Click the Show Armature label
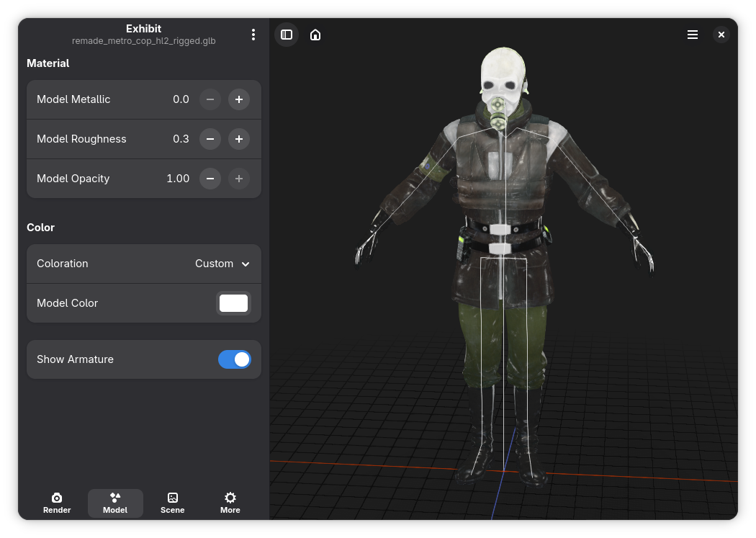 tap(75, 359)
